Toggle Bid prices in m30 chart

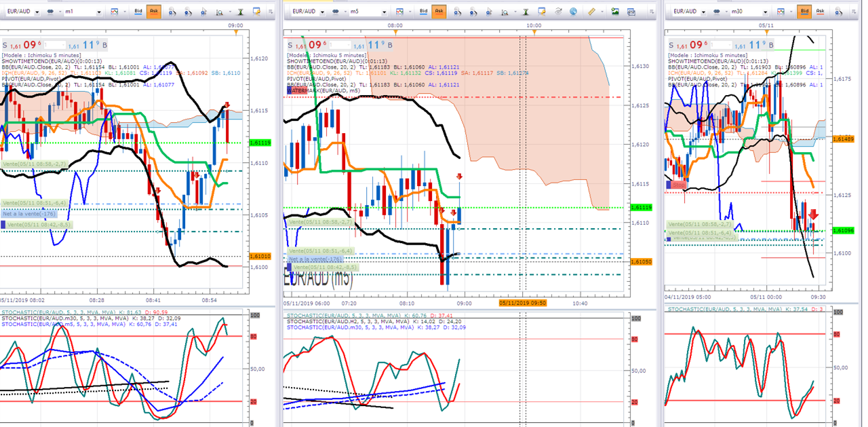(804, 12)
